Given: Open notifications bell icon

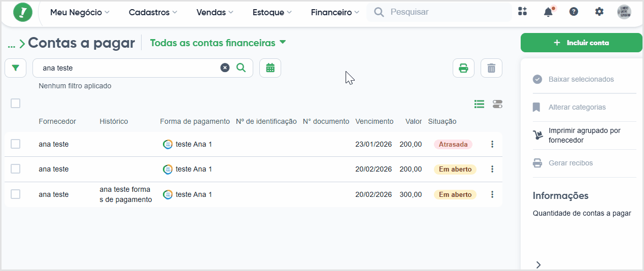Looking at the screenshot, I should click(548, 12).
